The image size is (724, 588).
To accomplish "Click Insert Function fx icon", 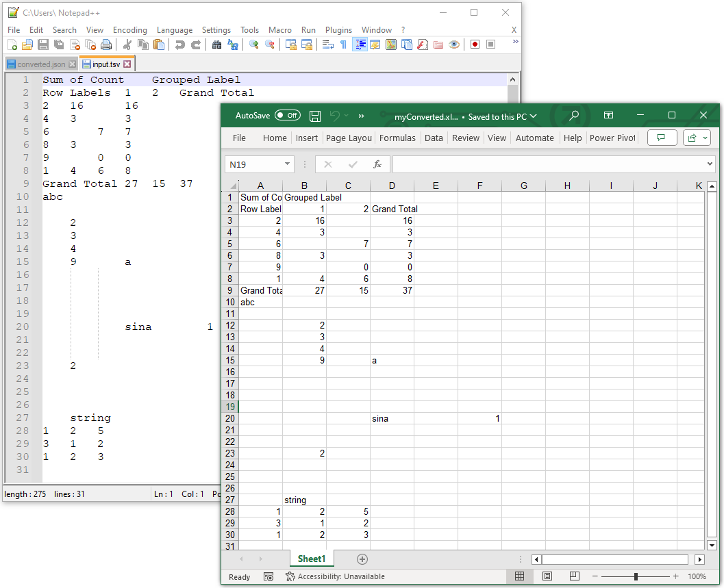I will click(377, 164).
